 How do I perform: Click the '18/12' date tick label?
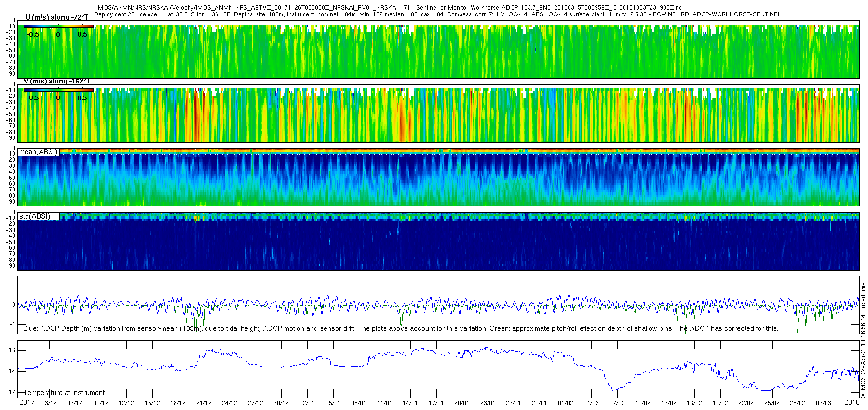point(178,403)
